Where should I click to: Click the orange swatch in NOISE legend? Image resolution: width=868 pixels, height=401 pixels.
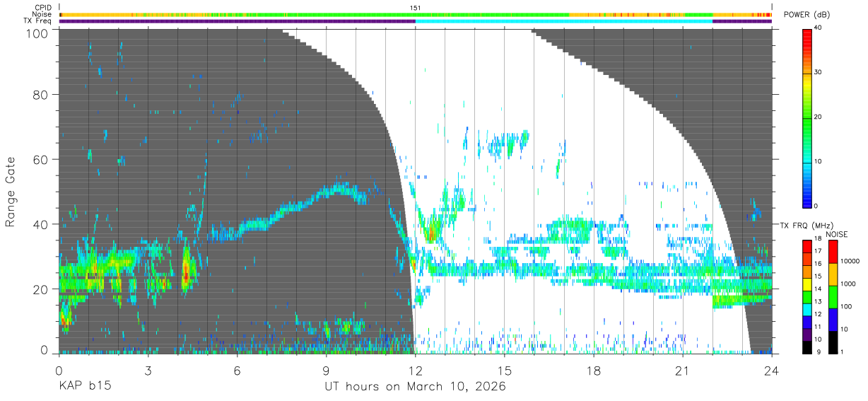click(832, 274)
